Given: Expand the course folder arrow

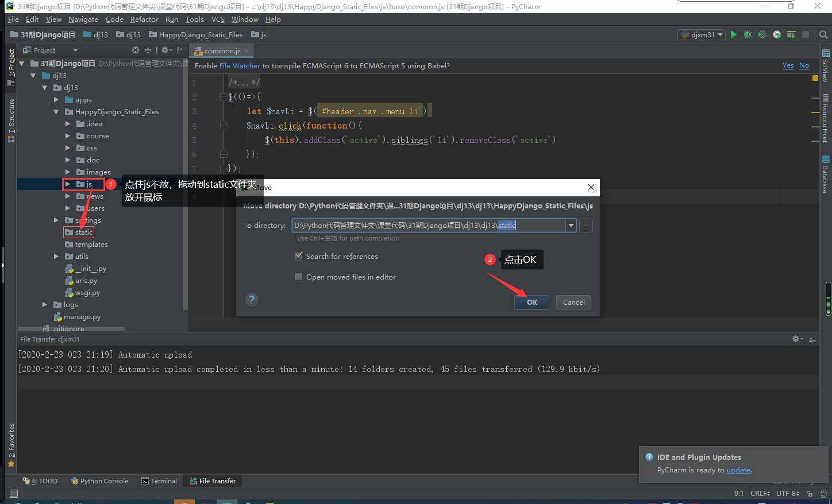Looking at the screenshot, I should [68, 135].
